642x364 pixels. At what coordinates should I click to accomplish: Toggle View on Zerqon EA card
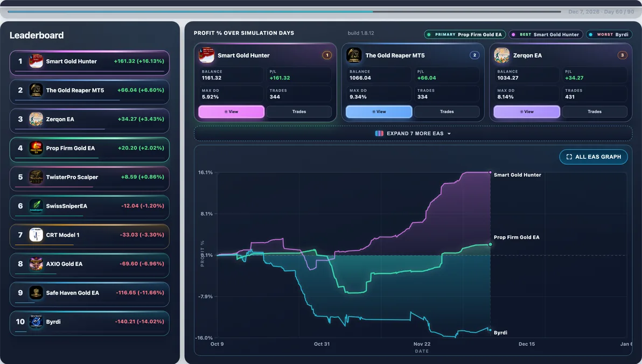(527, 112)
